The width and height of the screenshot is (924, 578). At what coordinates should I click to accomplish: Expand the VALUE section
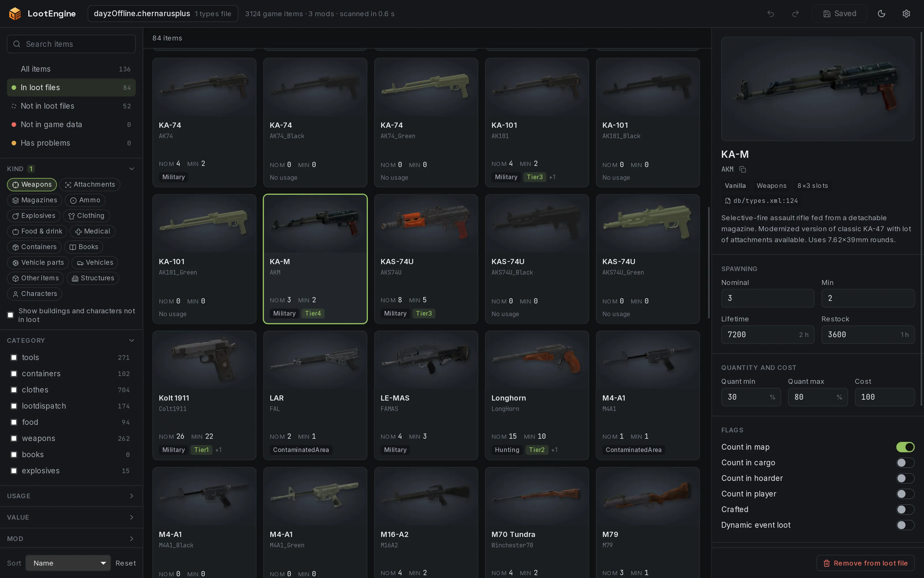71,518
